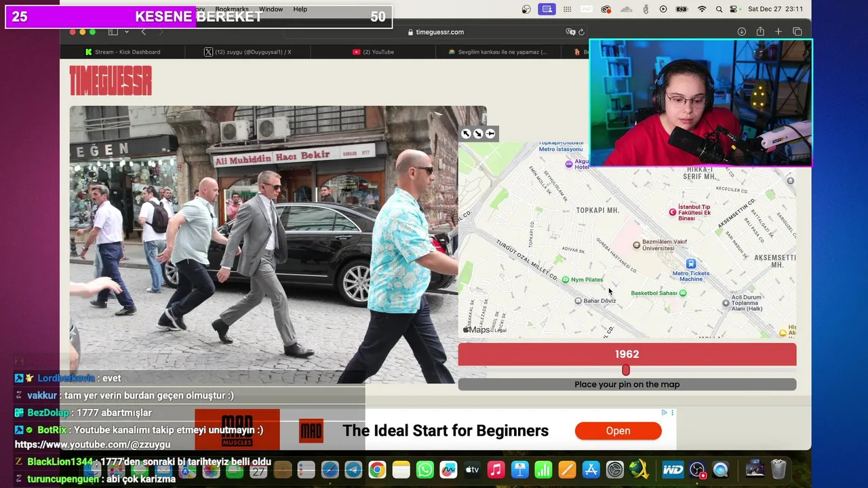Click the screen sharing menu bar icon
This screenshot has width=868, height=488.
point(547,9)
